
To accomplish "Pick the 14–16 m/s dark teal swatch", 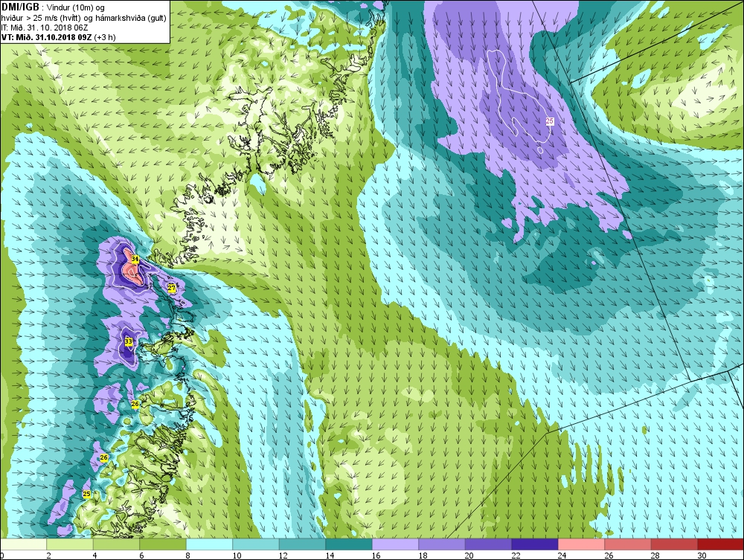I will pyautogui.click(x=349, y=544).
